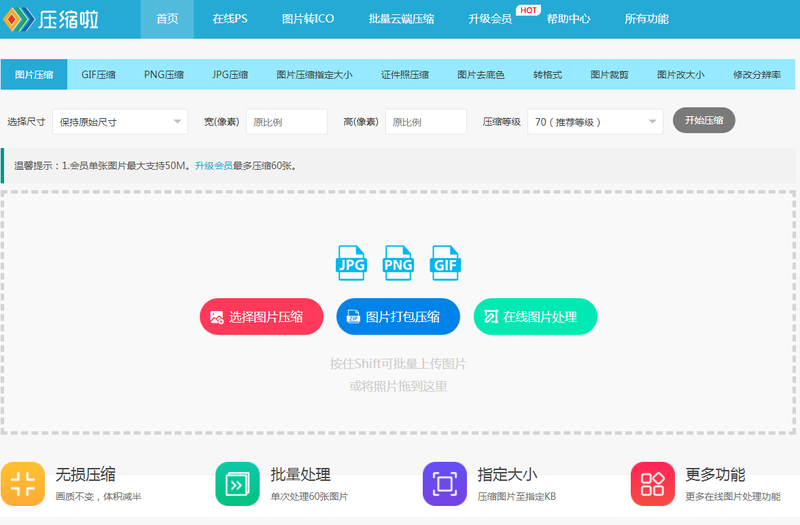
Task: Switch to the GIF压缩 tab
Action: [98, 74]
